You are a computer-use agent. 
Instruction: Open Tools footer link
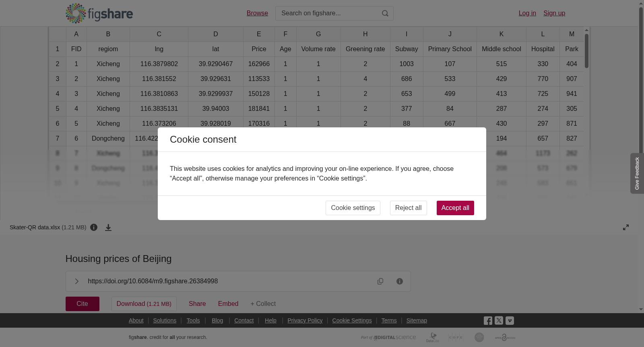pos(193,320)
